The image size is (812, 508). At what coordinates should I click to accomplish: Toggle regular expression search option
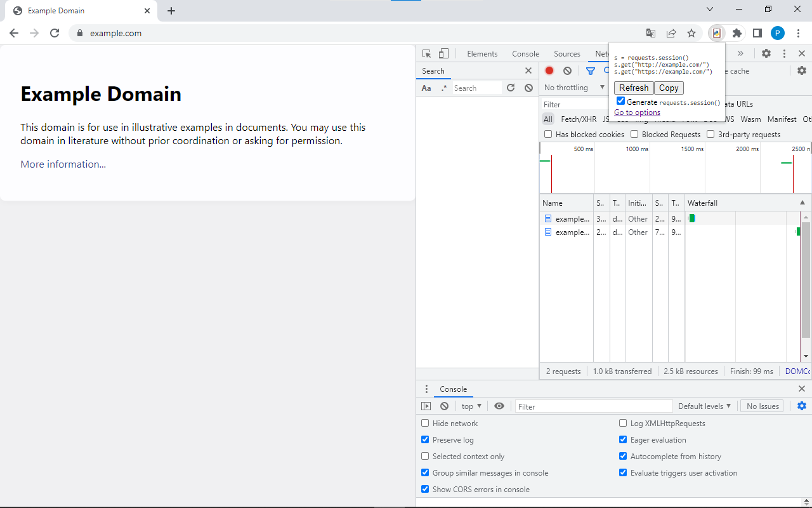(444, 88)
